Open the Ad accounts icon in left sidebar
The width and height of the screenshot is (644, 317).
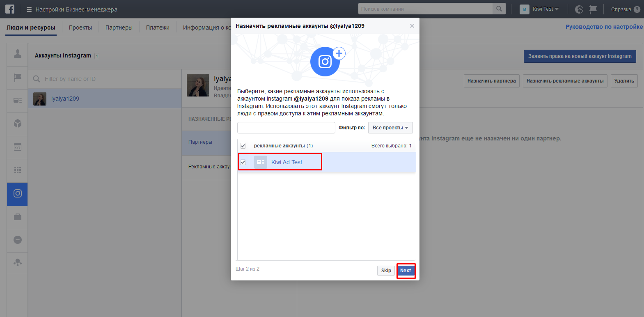17,100
